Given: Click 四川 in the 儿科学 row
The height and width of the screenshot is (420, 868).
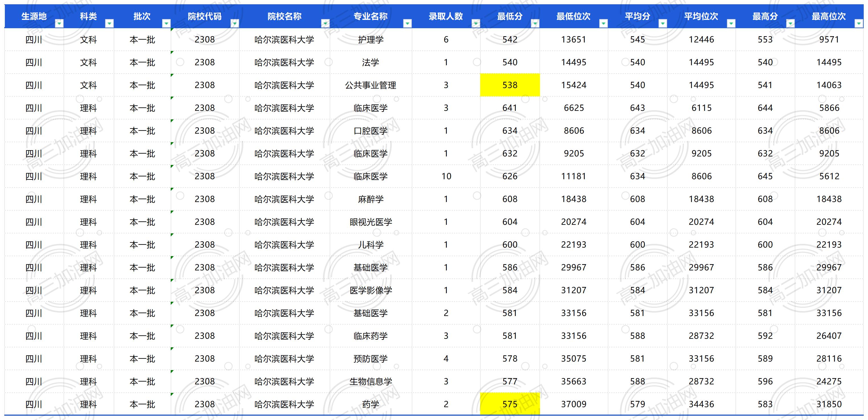Looking at the screenshot, I should tap(34, 245).
